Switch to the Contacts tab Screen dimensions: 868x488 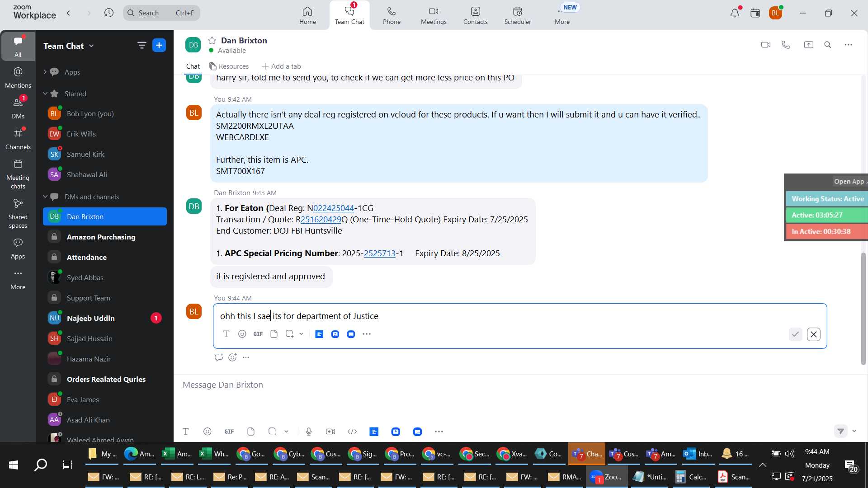[475, 15]
